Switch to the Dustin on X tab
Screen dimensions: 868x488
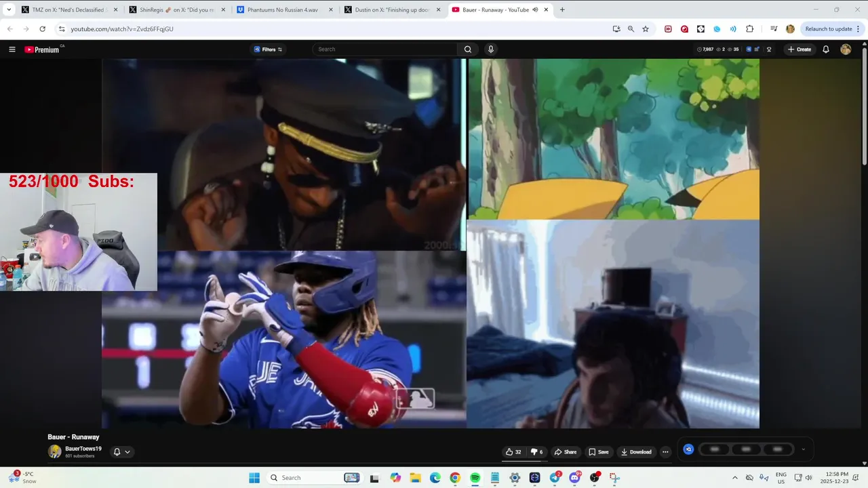click(x=390, y=9)
